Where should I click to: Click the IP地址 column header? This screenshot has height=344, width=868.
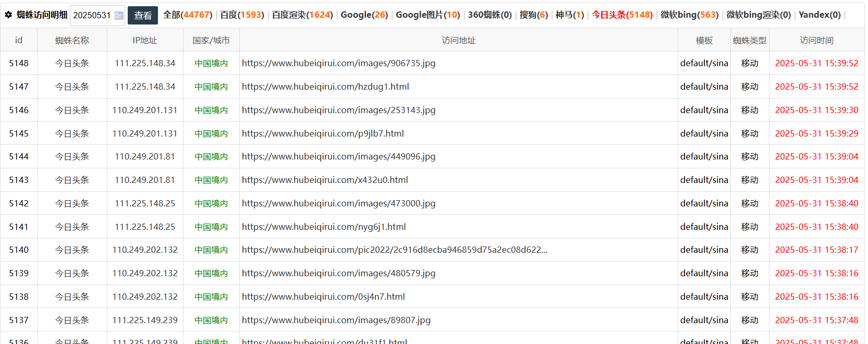pos(145,40)
